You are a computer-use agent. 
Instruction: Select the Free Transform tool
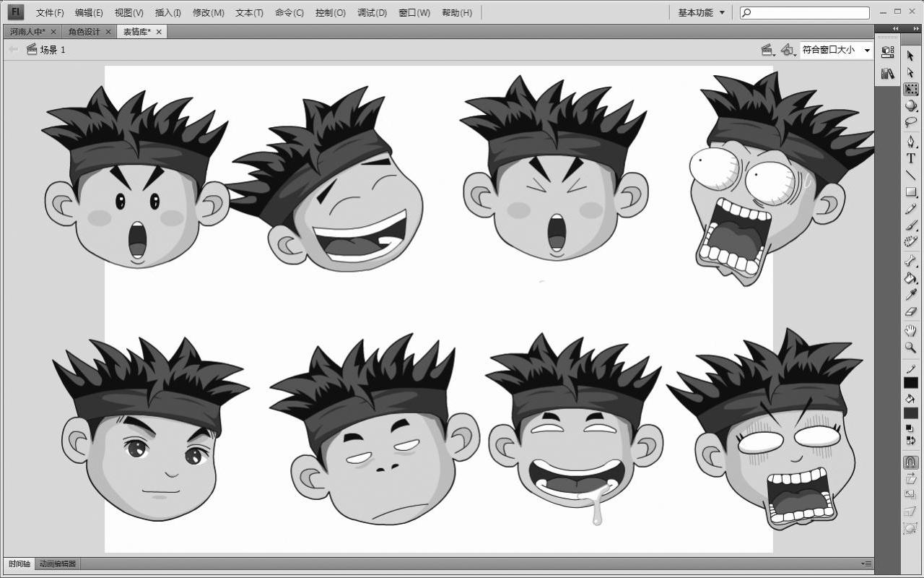(910, 89)
